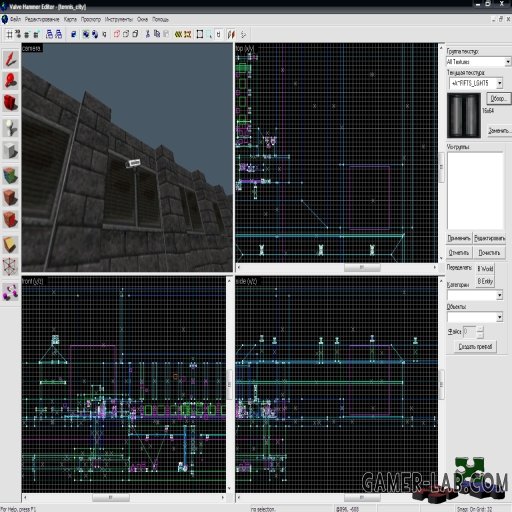Click inside the visgroups list box

click(x=475, y=191)
